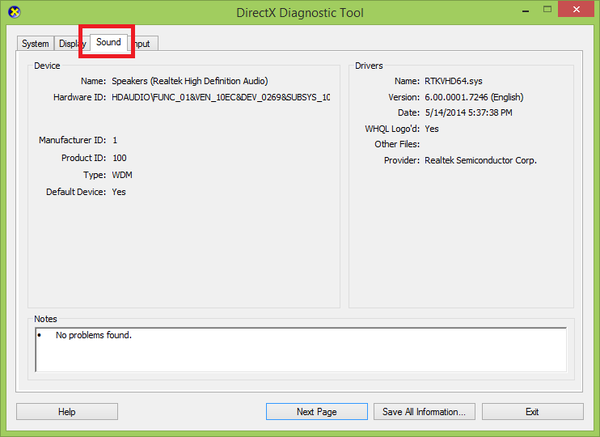Click the Product ID value '100'
The image size is (600, 437).
coord(119,158)
